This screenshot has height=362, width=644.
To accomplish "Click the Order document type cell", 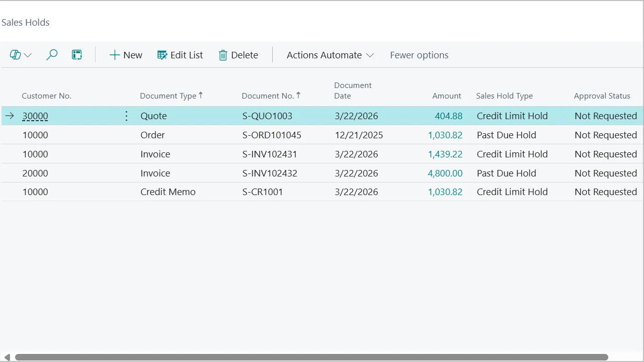I will 152,135.
